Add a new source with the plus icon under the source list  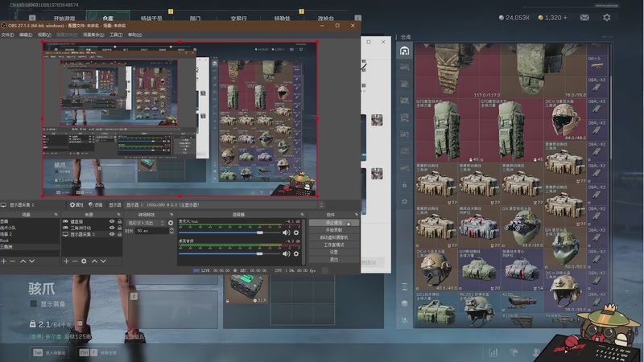tap(66, 261)
